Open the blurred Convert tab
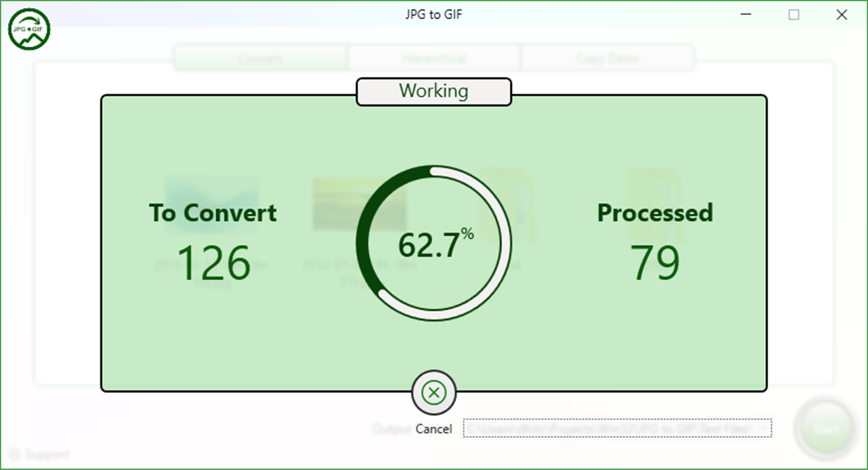The image size is (868, 470). coord(260,58)
